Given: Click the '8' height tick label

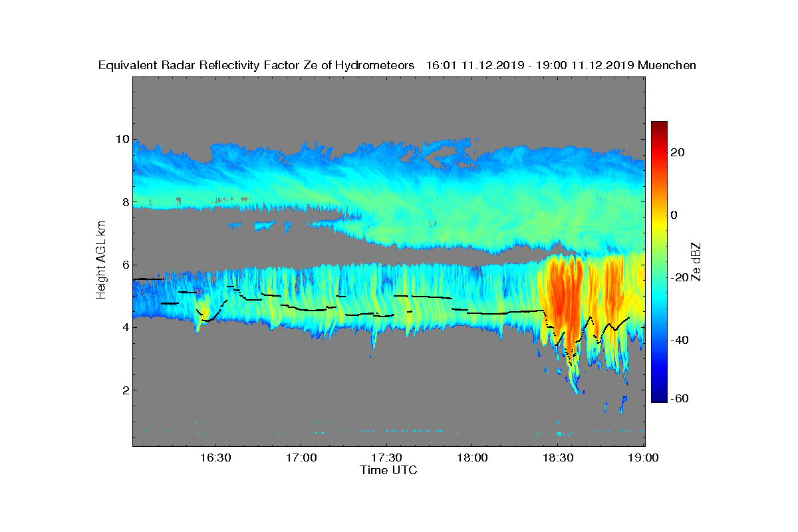Looking at the screenshot, I should 124,202.
